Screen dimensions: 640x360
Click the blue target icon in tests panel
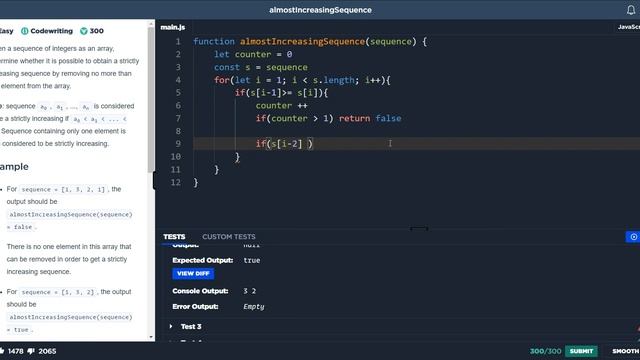tap(633, 237)
